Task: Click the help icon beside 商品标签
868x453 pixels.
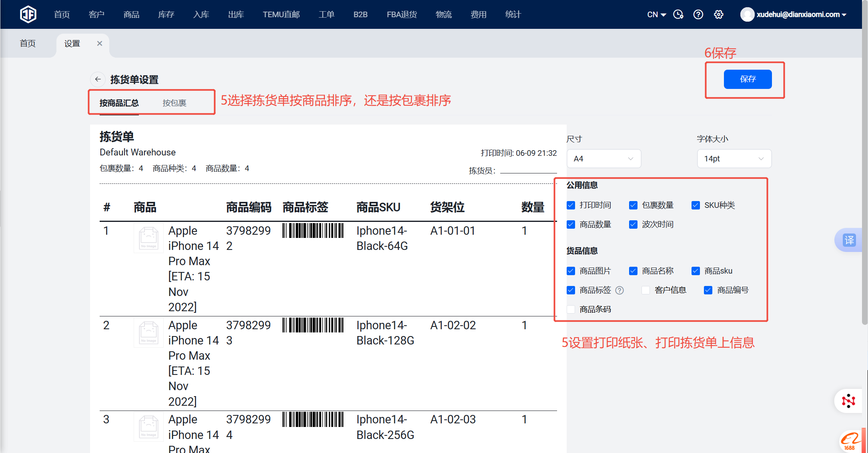Action: (619, 290)
